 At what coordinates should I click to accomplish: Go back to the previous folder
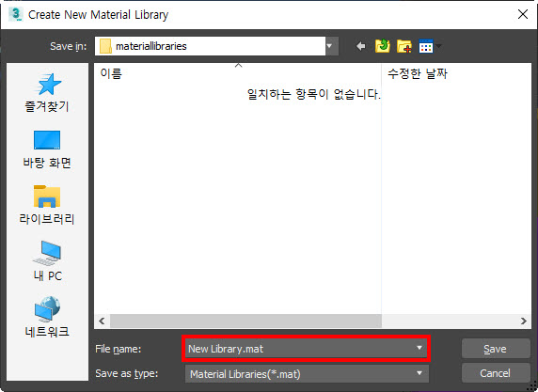pos(360,46)
